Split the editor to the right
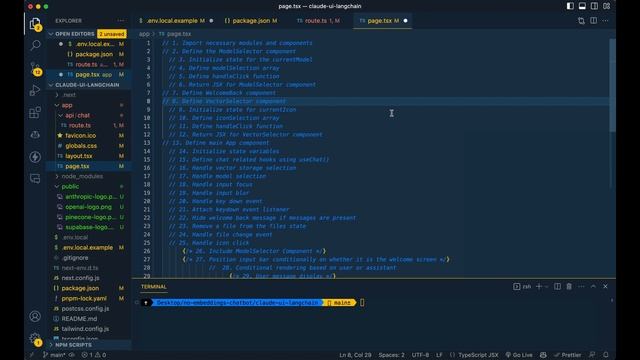This screenshot has width=640, height=360. pyautogui.click(x=593, y=20)
